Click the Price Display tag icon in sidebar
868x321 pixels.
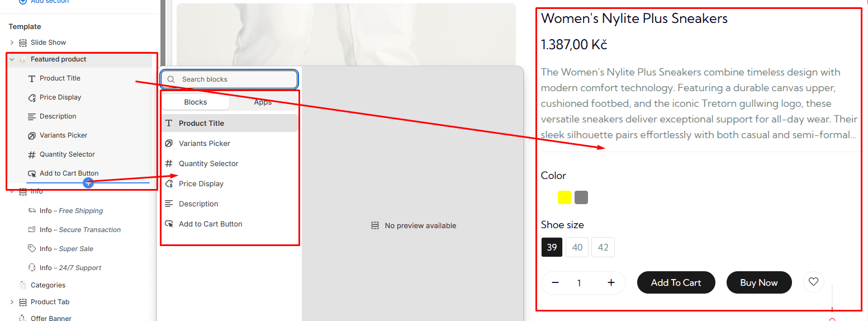pyautogui.click(x=32, y=97)
